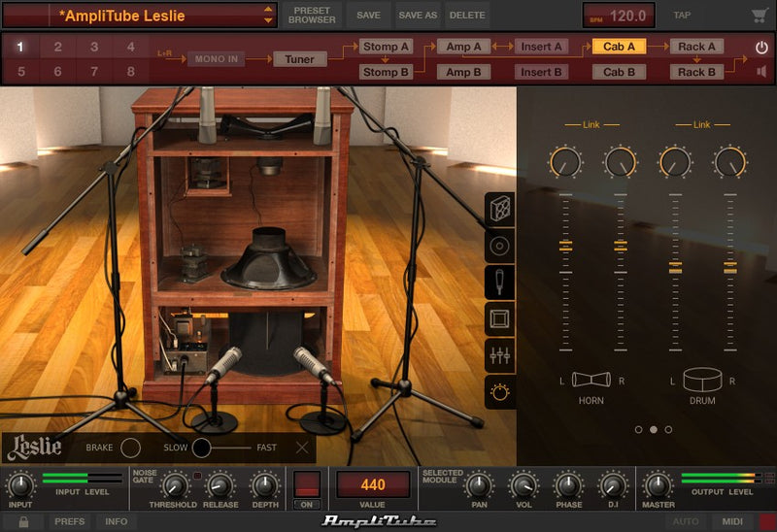
Task: Click the drum right mic level fader
Action: point(730,268)
